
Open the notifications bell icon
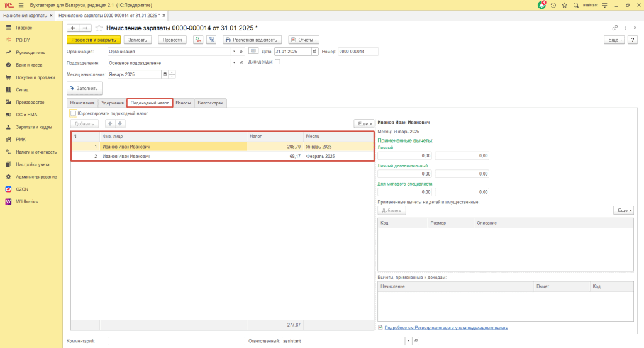click(x=542, y=4)
